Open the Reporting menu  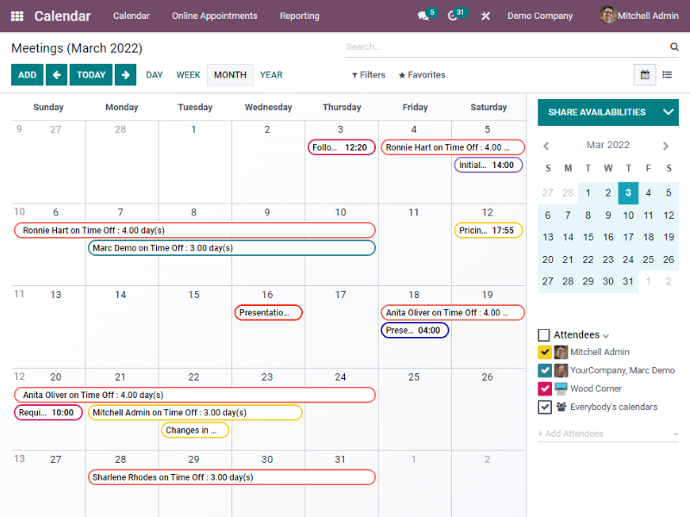tap(299, 16)
